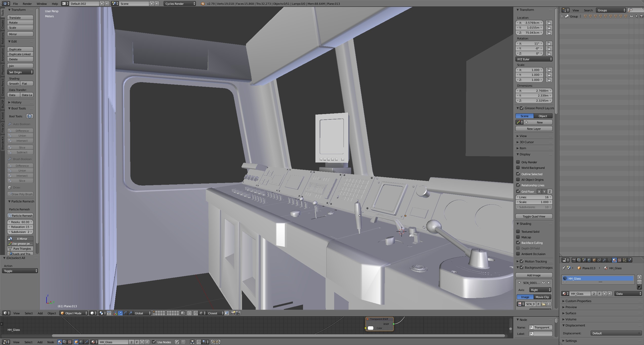Click the pin icon beside Plane.013

[x=563, y=268]
